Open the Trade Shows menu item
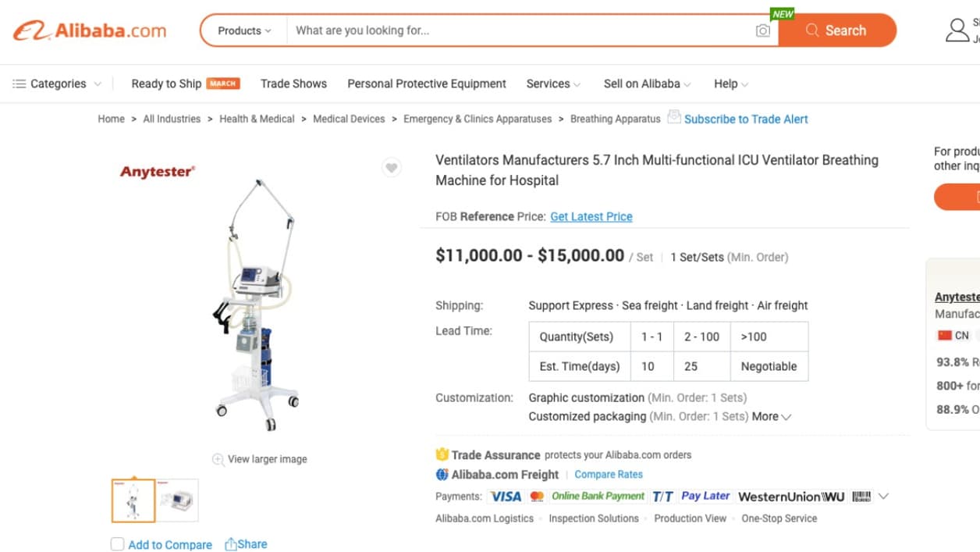The height and width of the screenshot is (552, 980). pyautogui.click(x=293, y=84)
